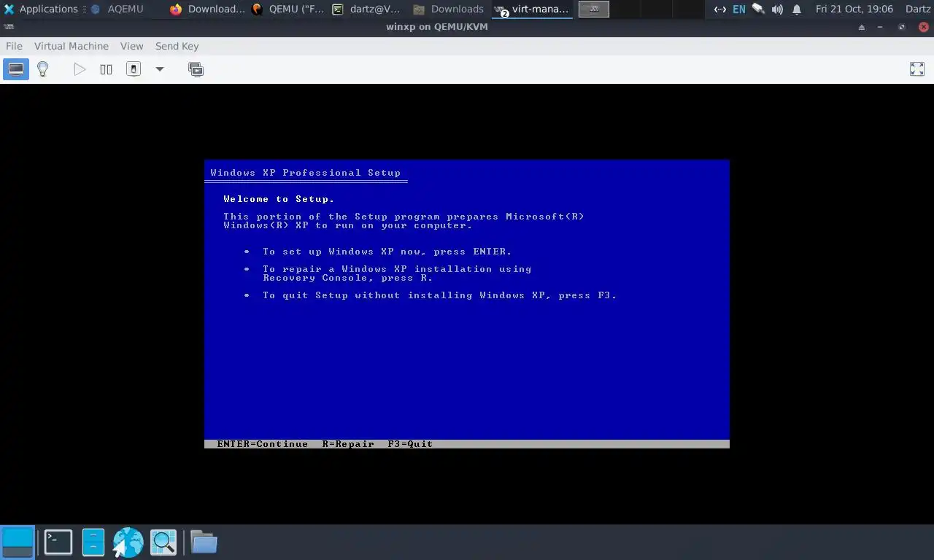Open Dartz user menu in panel
The width and height of the screenshot is (934, 560).
918,9
